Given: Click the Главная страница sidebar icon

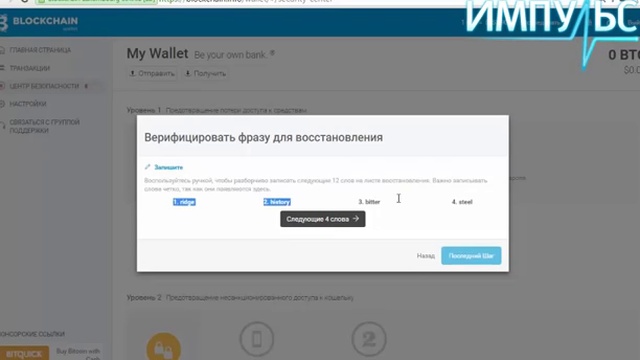Looking at the screenshot, I should (2, 50).
